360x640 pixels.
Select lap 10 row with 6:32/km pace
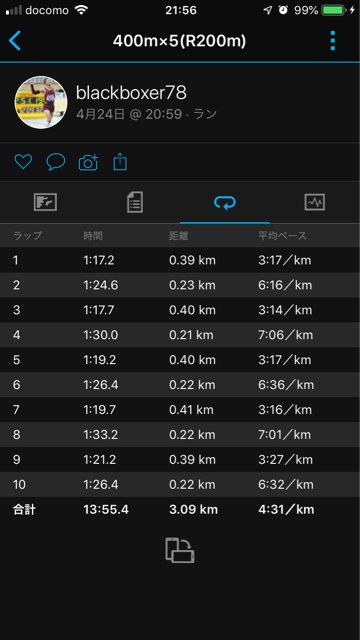point(180,484)
